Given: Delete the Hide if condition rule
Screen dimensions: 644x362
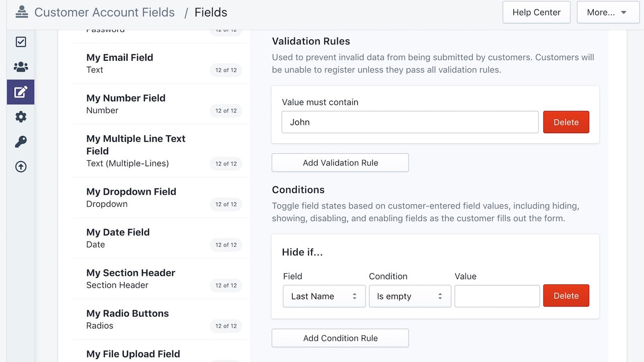Looking at the screenshot, I should (566, 296).
